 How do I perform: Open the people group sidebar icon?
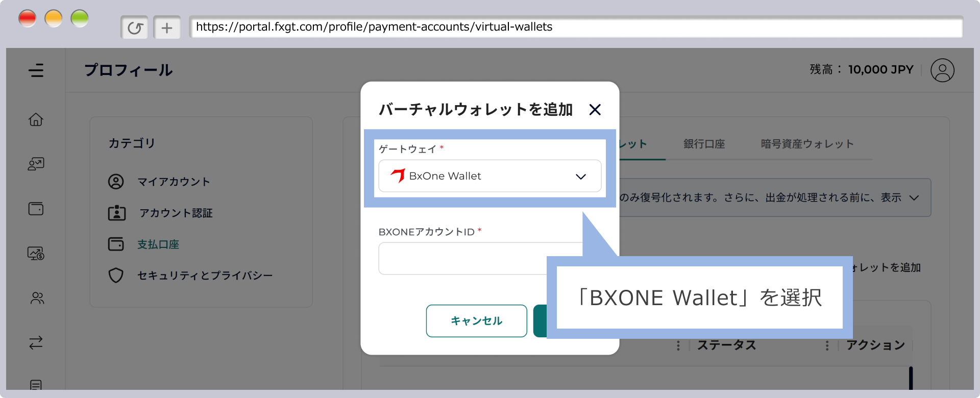tap(37, 298)
